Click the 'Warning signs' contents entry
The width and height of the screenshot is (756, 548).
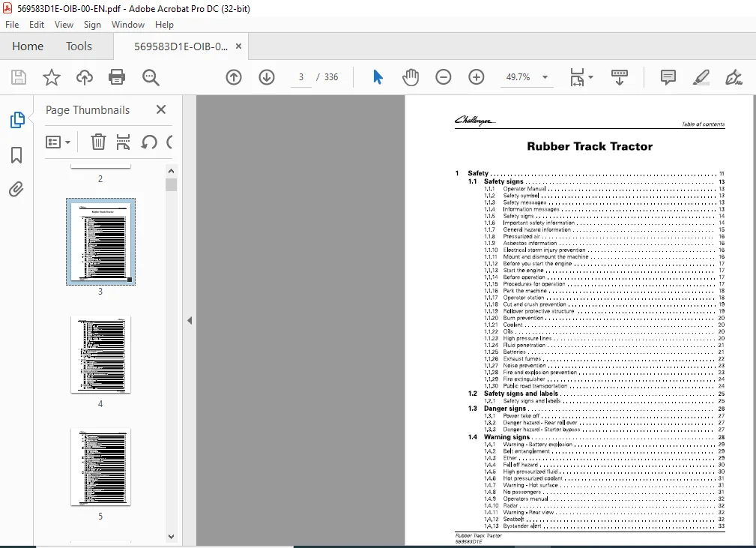coord(506,437)
